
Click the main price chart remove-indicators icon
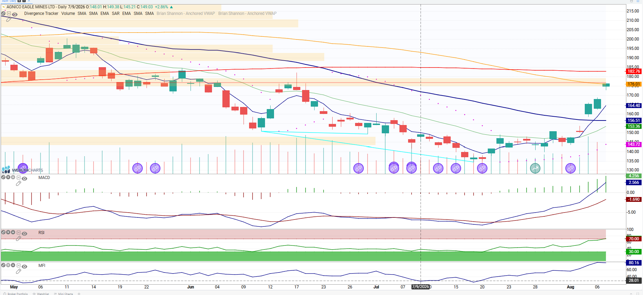tap(3, 14)
